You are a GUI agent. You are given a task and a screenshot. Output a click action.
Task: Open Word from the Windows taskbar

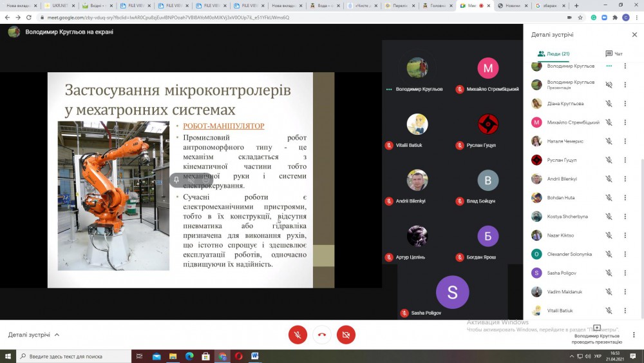tap(254, 356)
